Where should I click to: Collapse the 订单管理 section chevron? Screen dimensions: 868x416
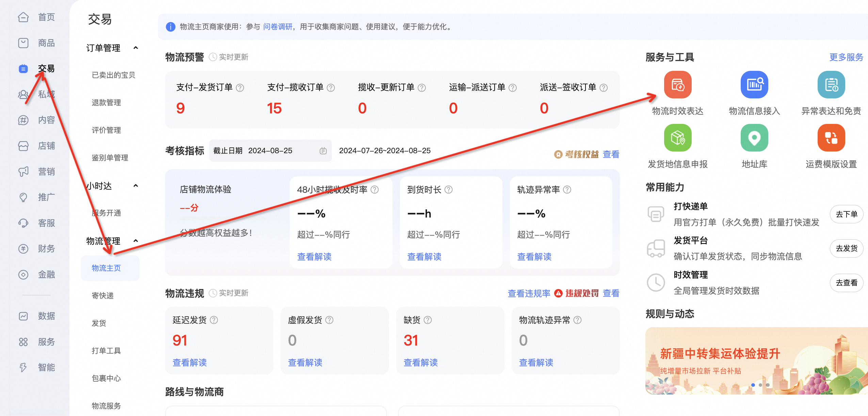[136, 48]
